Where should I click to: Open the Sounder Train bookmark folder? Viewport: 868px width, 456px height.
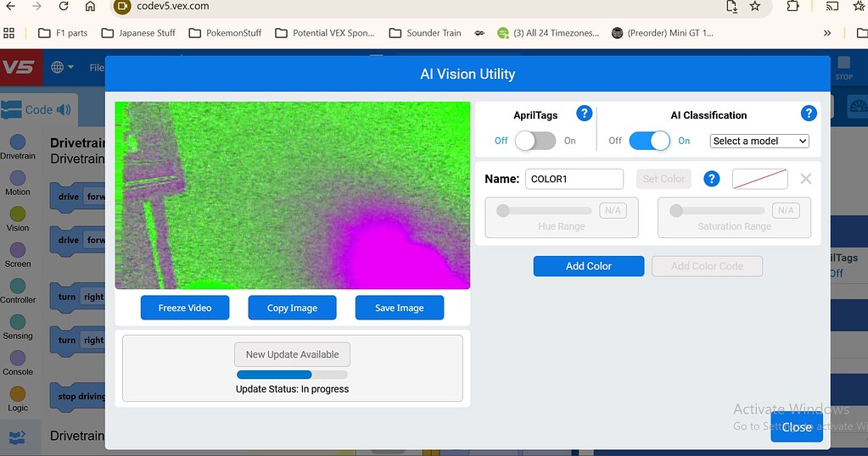coord(425,33)
